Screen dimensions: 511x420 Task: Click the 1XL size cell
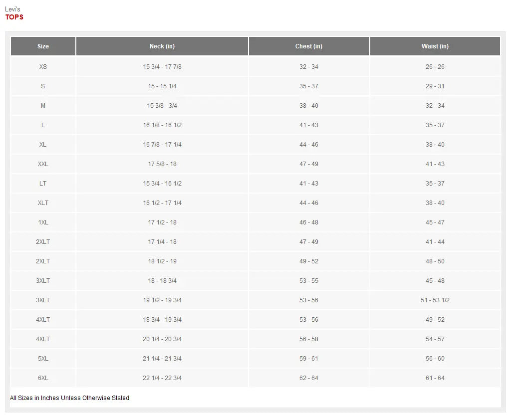click(x=43, y=222)
